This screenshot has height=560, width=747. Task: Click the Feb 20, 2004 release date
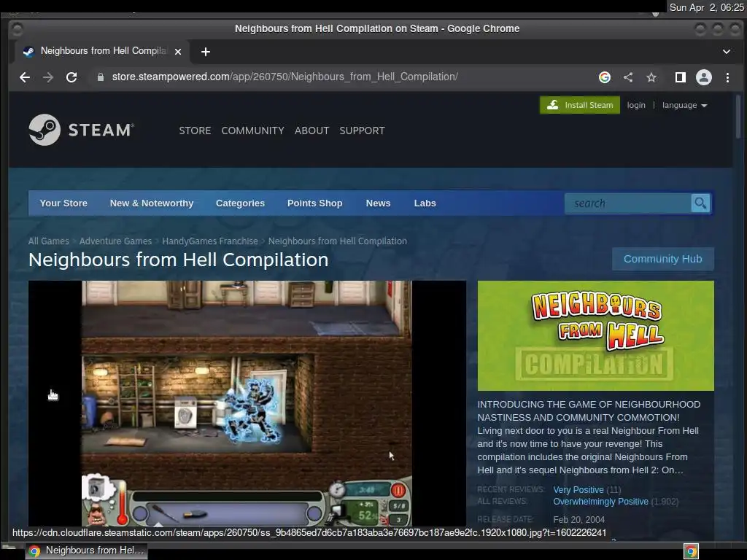click(x=578, y=519)
